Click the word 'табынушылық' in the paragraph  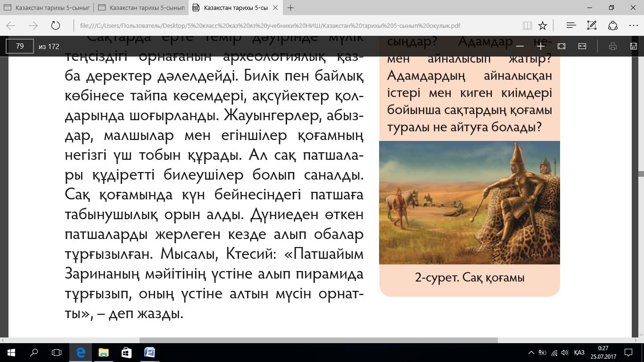point(111,215)
